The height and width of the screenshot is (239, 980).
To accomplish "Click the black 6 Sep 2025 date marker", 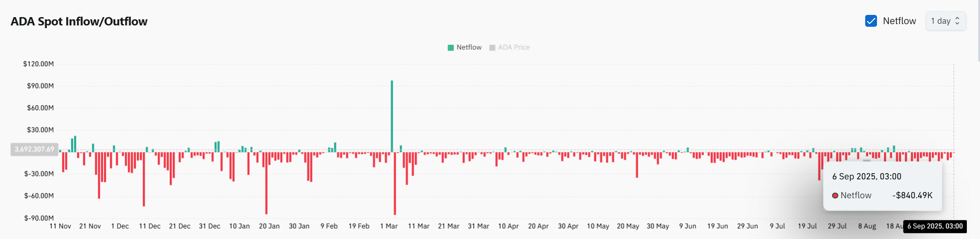I will (x=935, y=226).
